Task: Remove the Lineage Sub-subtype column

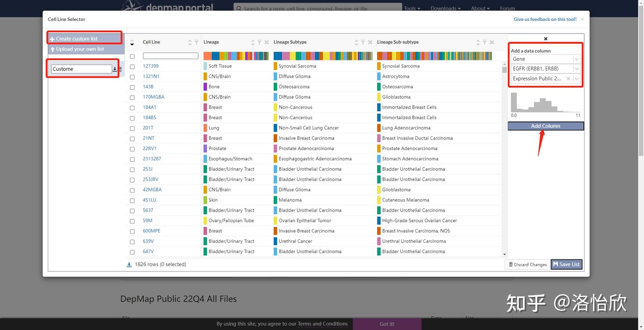Action: pos(491,42)
